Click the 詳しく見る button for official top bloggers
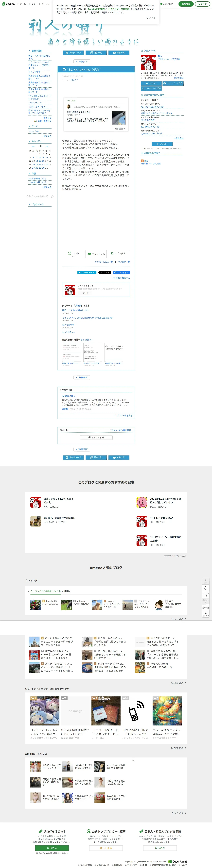The height and width of the screenshot is (868, 212). pos(106,848)
